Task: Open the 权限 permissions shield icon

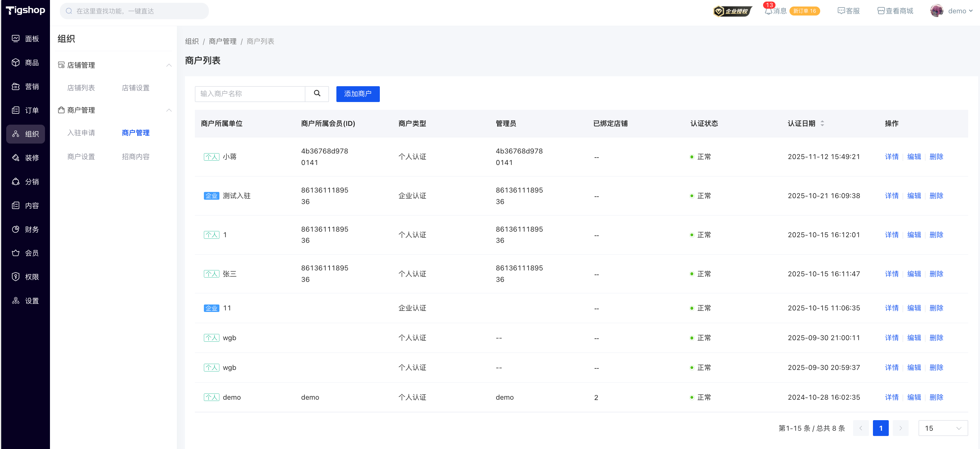Action: [x=16, y=277]
